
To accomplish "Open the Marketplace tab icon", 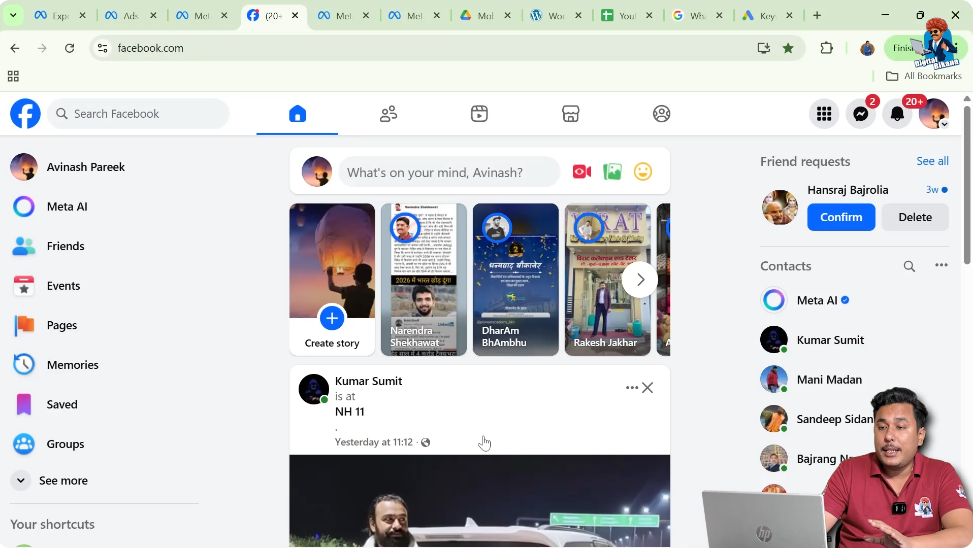I will tap(570, 114).
